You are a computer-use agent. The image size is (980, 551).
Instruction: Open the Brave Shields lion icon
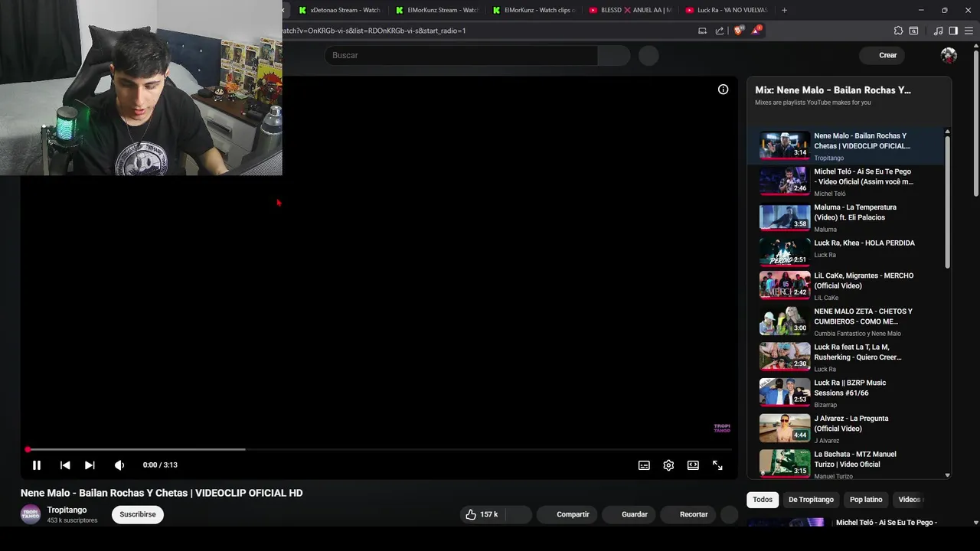point(739,31)
